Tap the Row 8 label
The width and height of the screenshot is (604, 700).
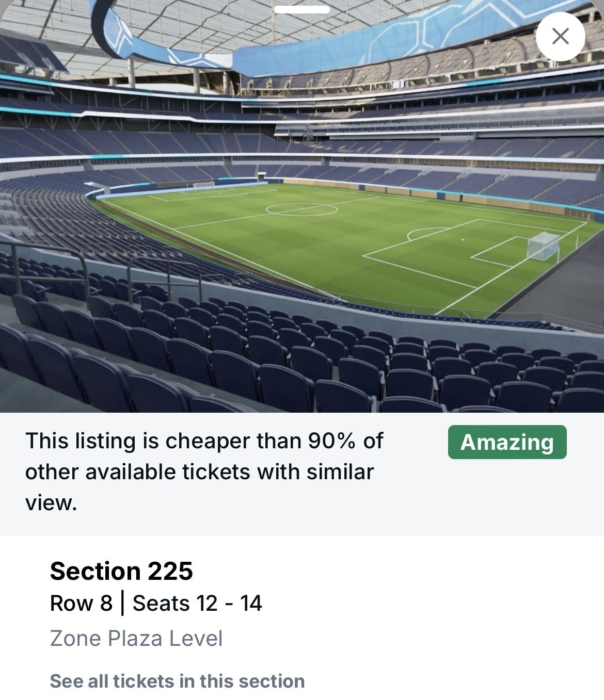coord(81,603)
